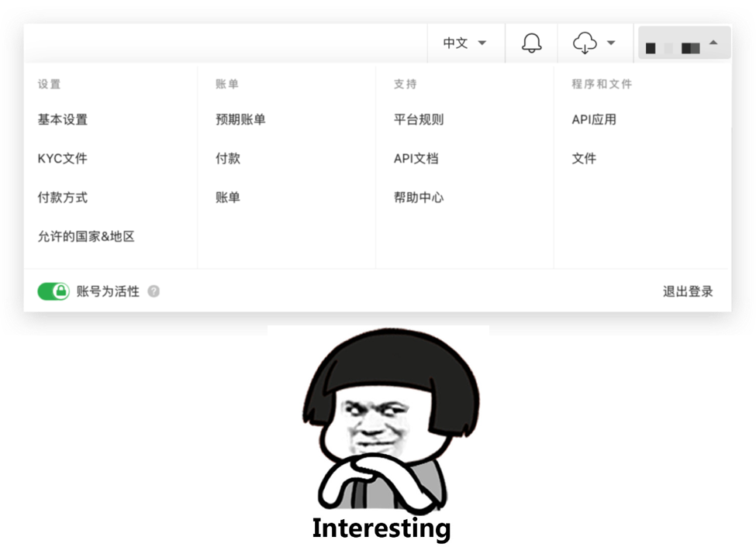Open 文件 under 程序和文件
Image resolution: width=756 pixels, height=547 pixels.
pyautogui.click(x=584, y=159)
